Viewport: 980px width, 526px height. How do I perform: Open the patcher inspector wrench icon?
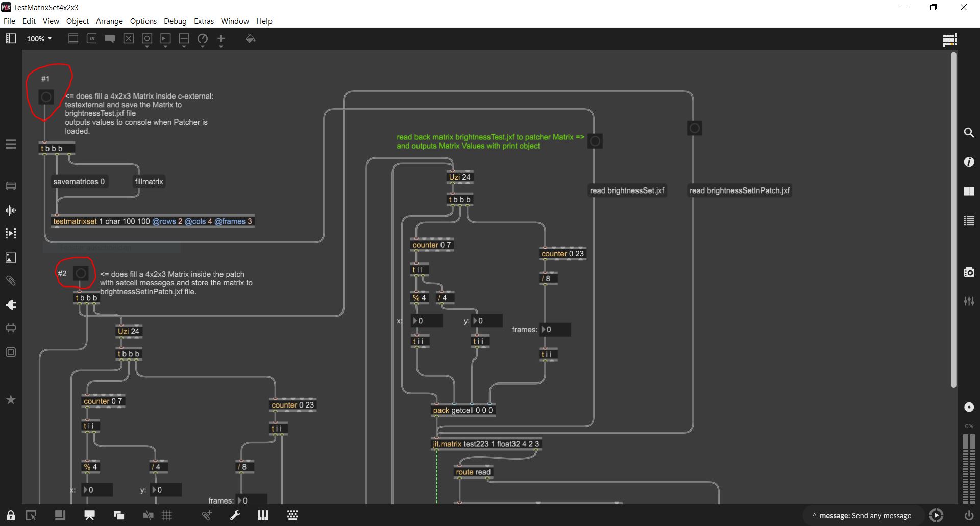click(x=235, y=515)
